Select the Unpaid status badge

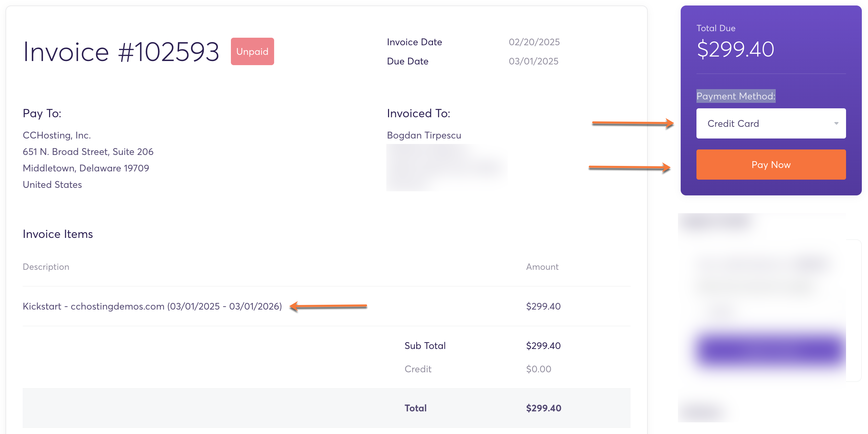click(252, 51)
